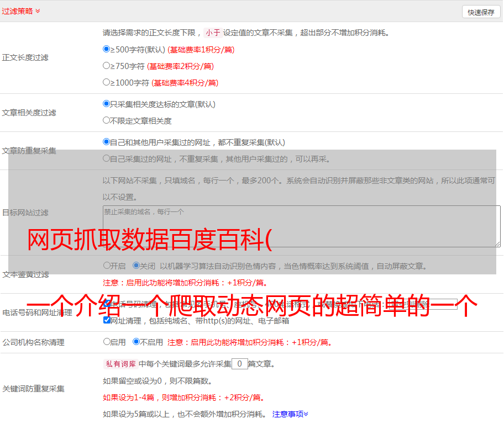Click the 公司机构名称清理 label

point(33,342)
